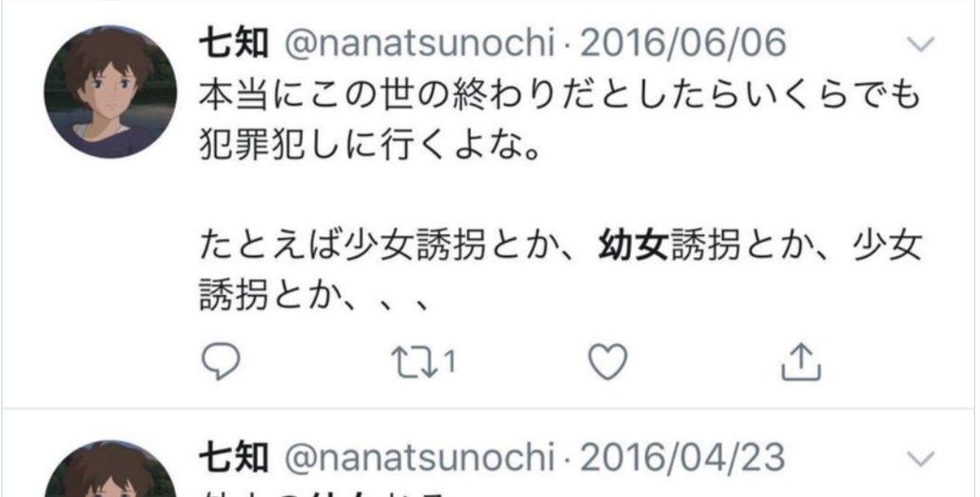Open the 七知 display name on the first tweet

pyautogui.click(x=234, y=44)
